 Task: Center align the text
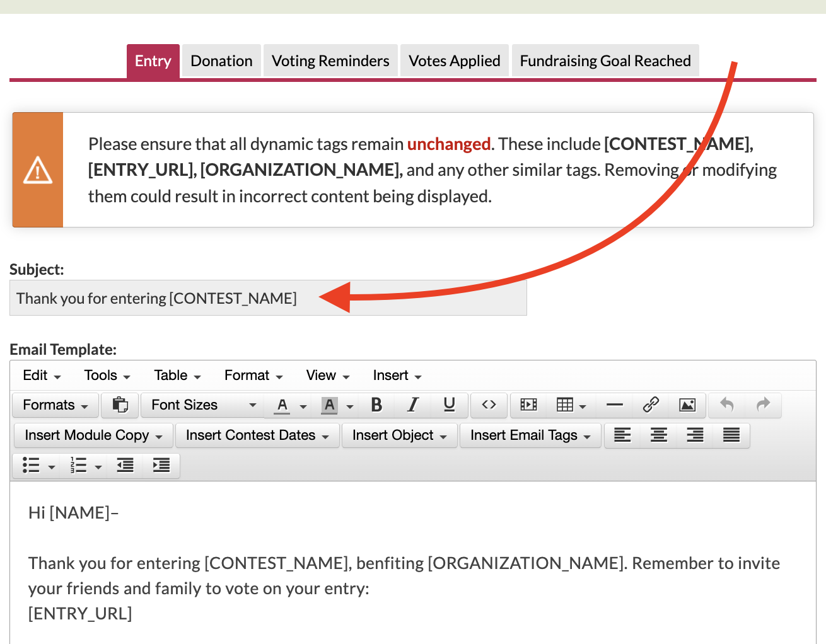(x=659, y=435)
